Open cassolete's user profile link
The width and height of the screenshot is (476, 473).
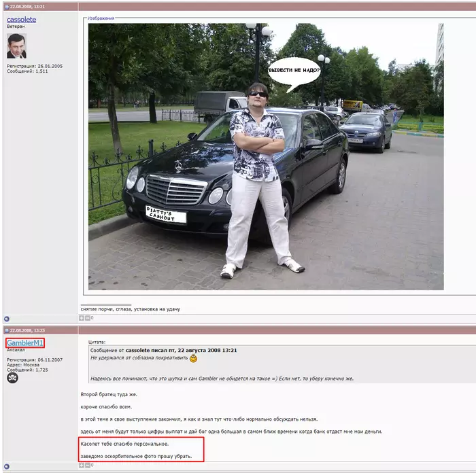(21, 20)
